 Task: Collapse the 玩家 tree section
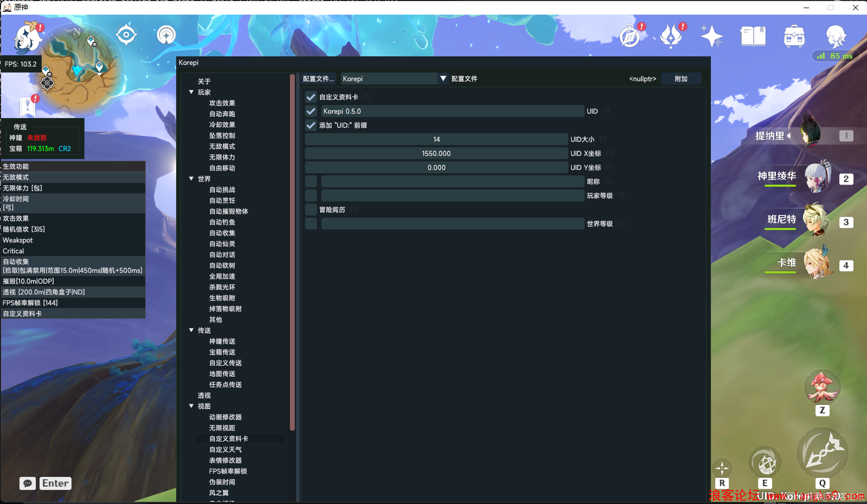tap(191, 92)
